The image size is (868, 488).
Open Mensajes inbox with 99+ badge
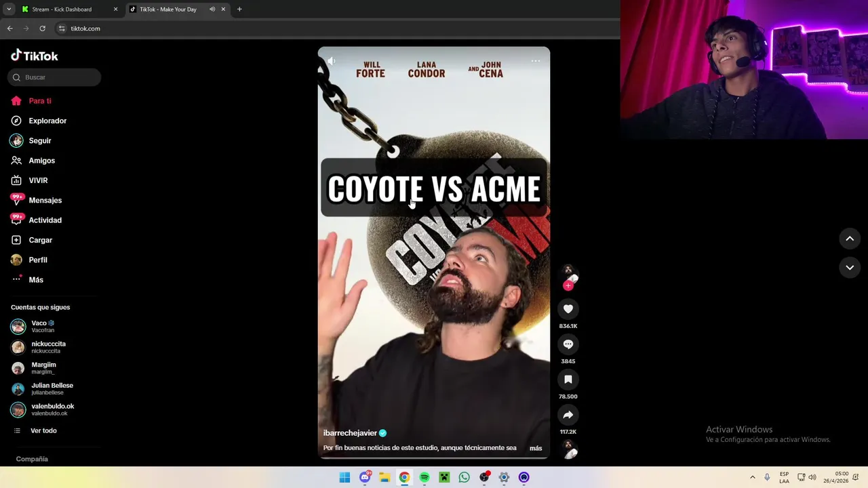click(x=37, y=200)
